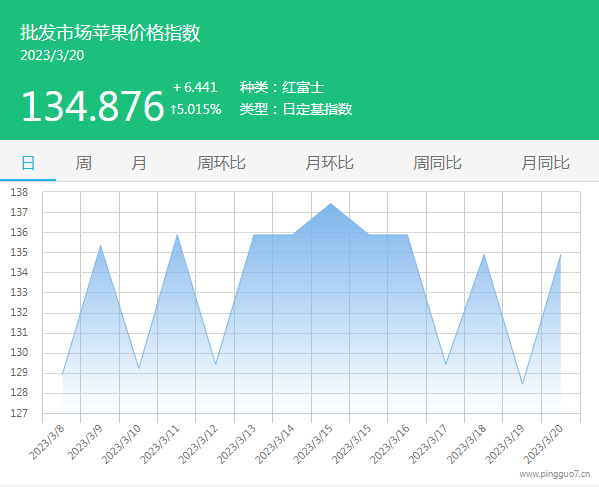The height and width of the screenshot is (487, 599).
Task: Click the y-axis label 132
Action: click(19, 312)
